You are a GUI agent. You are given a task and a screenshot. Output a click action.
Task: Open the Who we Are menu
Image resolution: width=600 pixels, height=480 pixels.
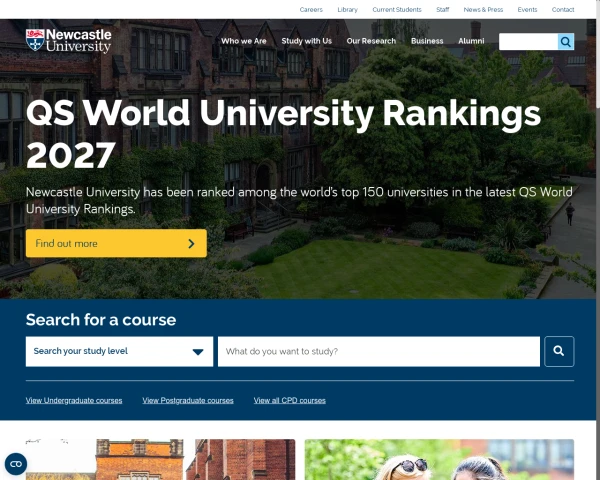coord(244,41)
